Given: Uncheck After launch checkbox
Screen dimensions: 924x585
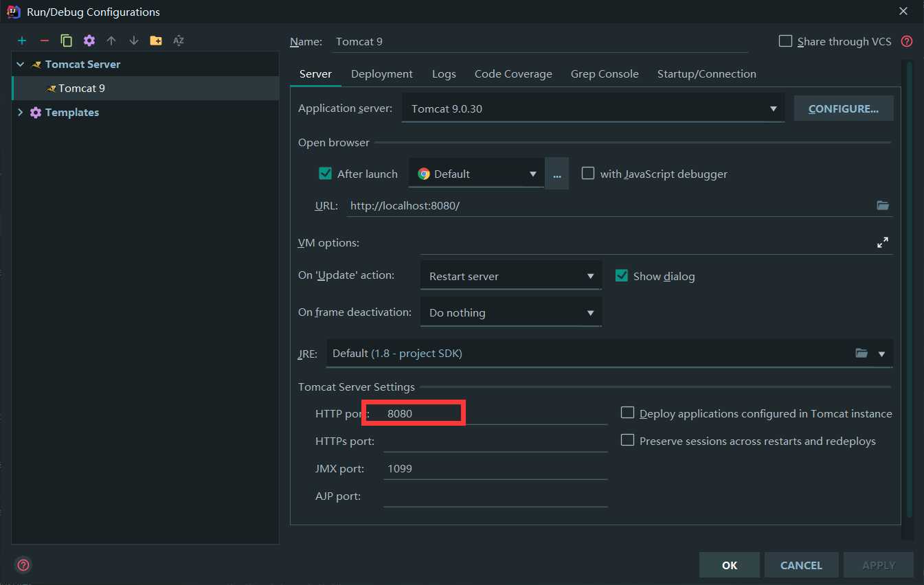Looking at the screenshot, I should (x=326, y=174).
